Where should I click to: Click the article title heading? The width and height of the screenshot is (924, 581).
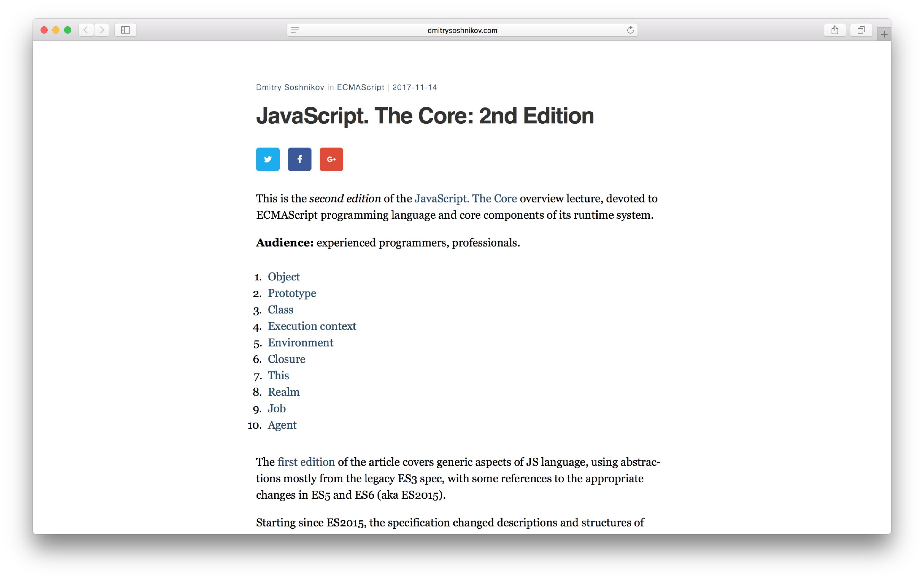425,115
